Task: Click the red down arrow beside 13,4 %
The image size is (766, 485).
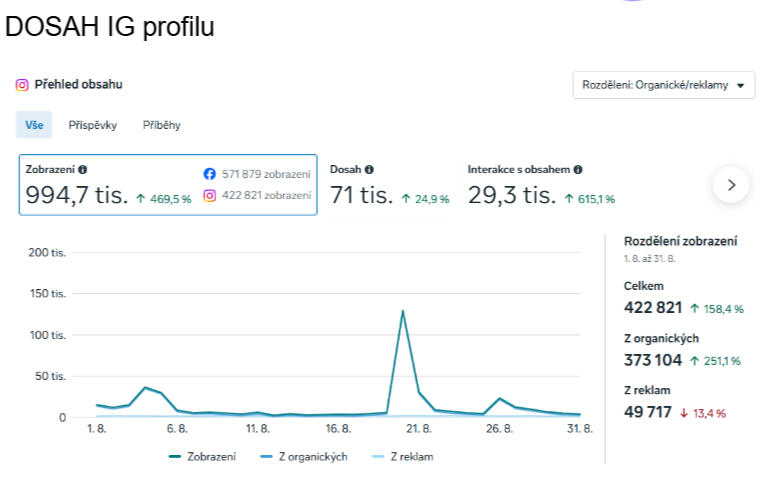Action: pyautogui.click(x=684, y=413)
